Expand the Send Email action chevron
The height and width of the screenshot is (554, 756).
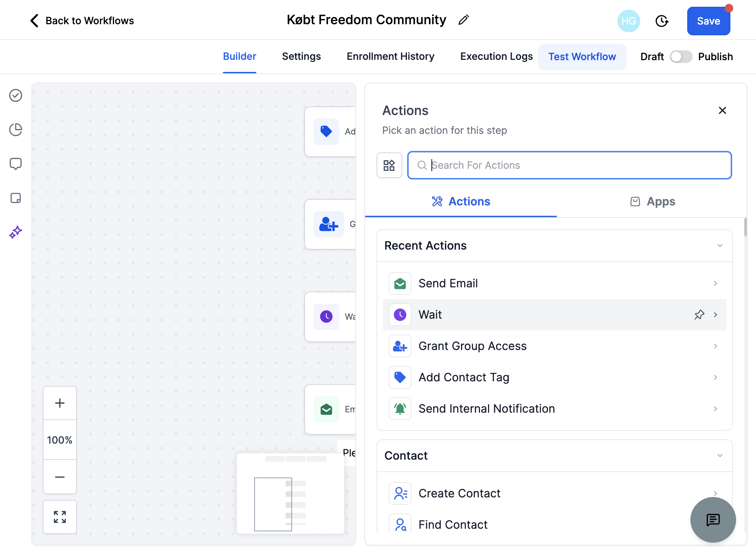[x=715, y=283]
